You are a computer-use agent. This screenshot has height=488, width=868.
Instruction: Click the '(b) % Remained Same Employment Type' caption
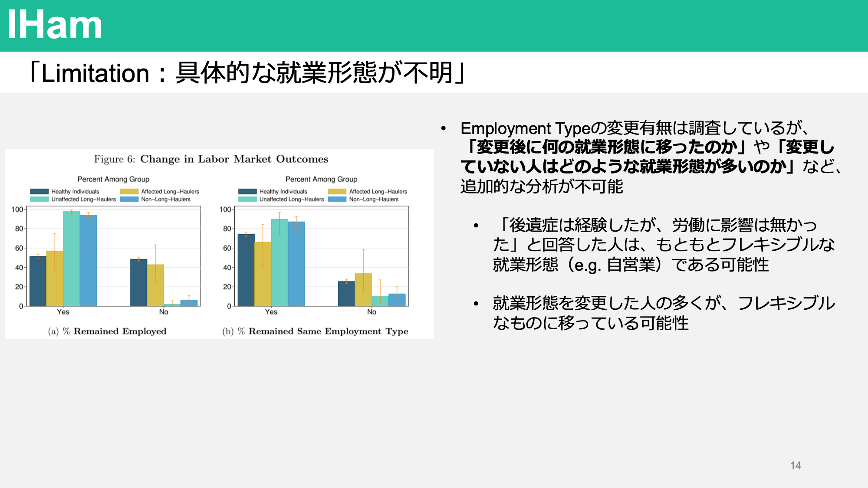pyautogui.click(x=315, y=331)
